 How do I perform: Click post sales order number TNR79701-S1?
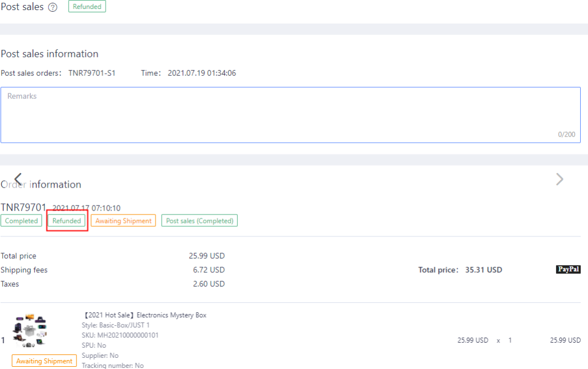(92, 73)
